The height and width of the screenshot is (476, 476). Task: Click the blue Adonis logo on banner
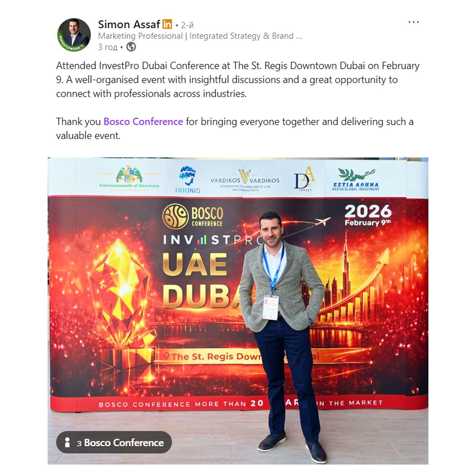point(188,180)
